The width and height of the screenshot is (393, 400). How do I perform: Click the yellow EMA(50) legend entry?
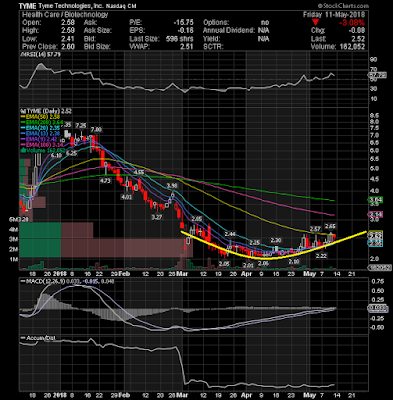[40, 117]
